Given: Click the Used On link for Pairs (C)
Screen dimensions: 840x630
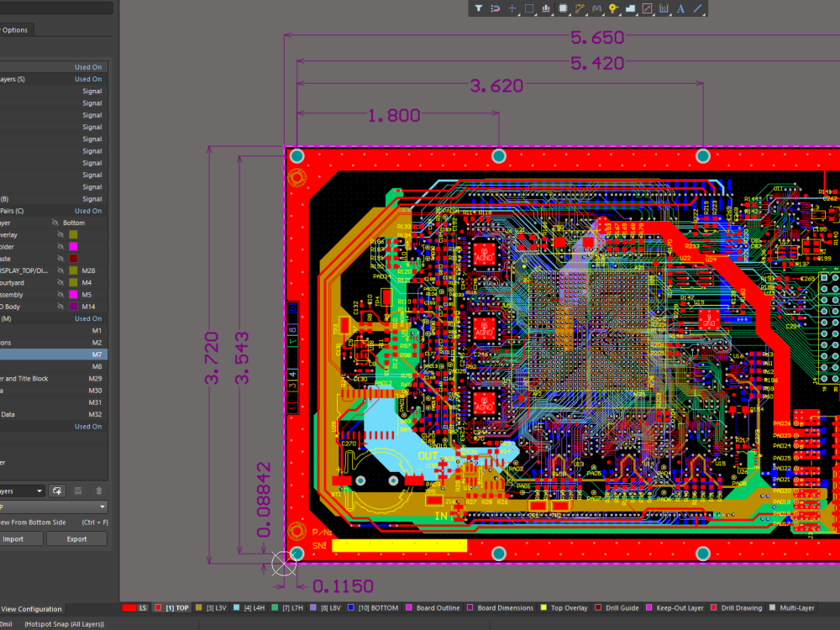Looking at the screenshot, I should click(x=88, y=210).
